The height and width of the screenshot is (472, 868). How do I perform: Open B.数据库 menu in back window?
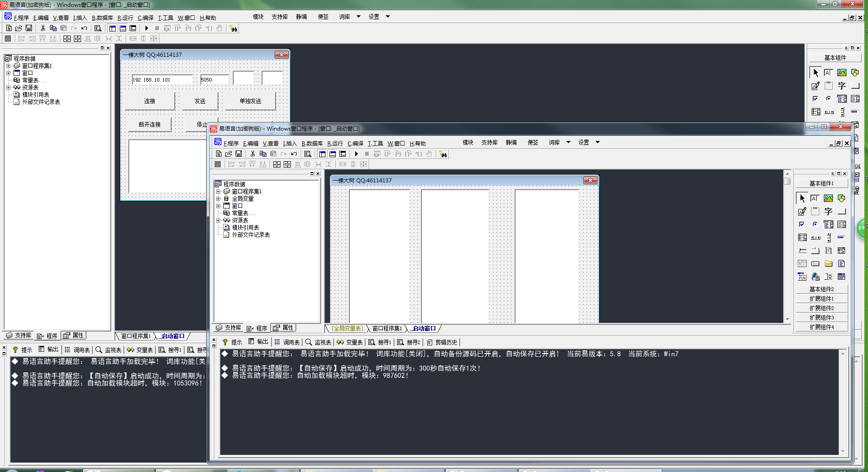coord(102,18)
